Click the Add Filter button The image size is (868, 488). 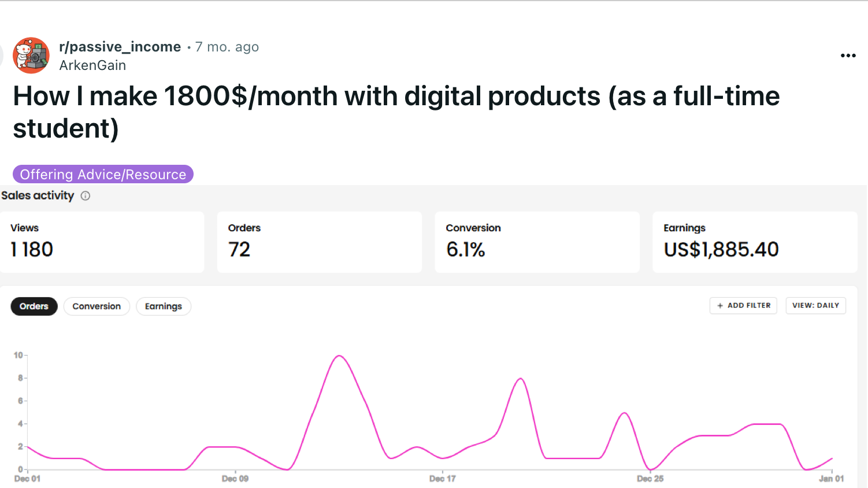point(743,305)
